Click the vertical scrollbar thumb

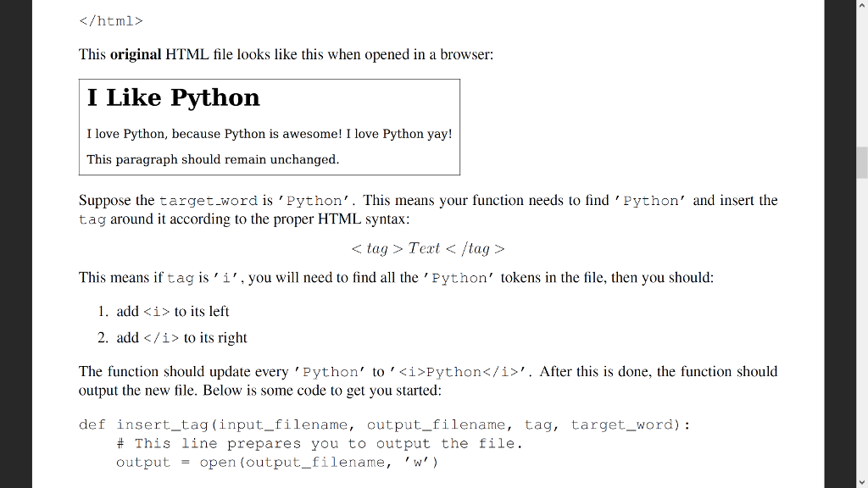(x=861, y=162)
